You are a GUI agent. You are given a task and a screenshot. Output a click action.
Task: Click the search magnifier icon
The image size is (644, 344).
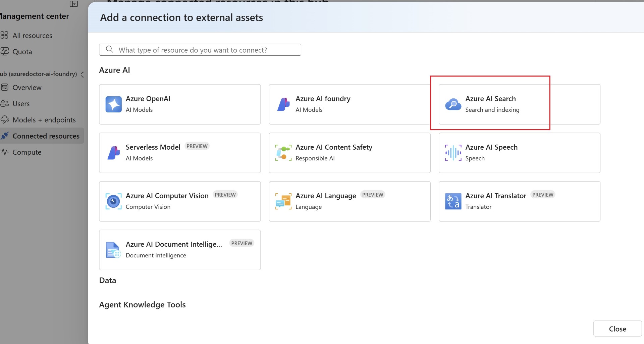point(109,50)
